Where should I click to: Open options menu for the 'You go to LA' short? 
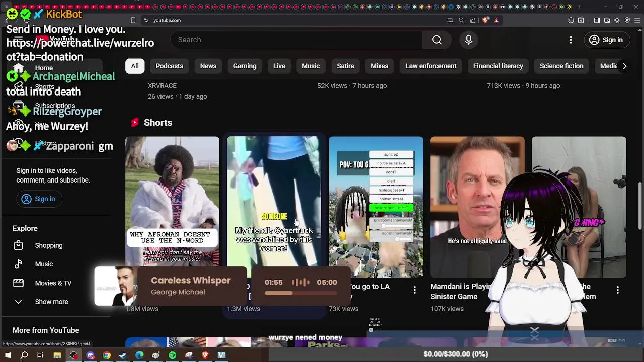pyautogui.click(x=414, y=290)
